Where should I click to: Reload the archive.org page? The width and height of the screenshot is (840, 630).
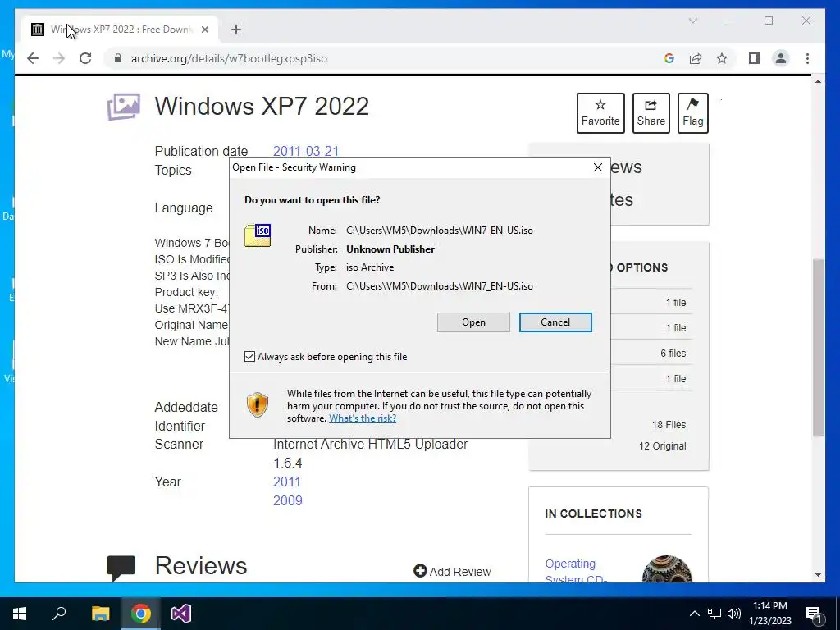85,58
